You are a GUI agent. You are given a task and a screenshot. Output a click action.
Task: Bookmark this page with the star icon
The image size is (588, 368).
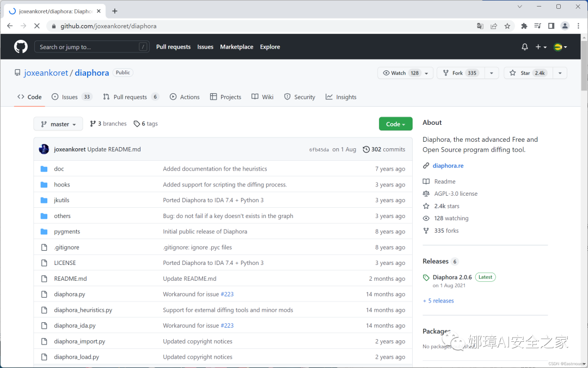[507, 26]
